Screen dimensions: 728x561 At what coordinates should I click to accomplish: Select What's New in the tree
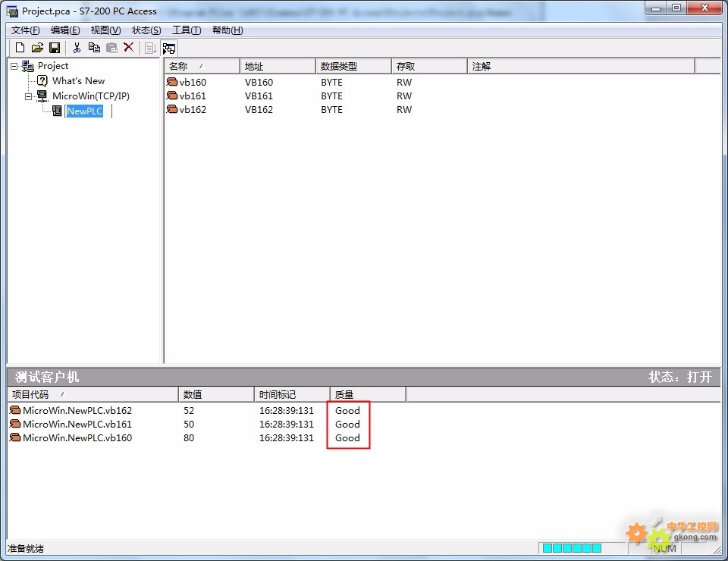point(78,81)
